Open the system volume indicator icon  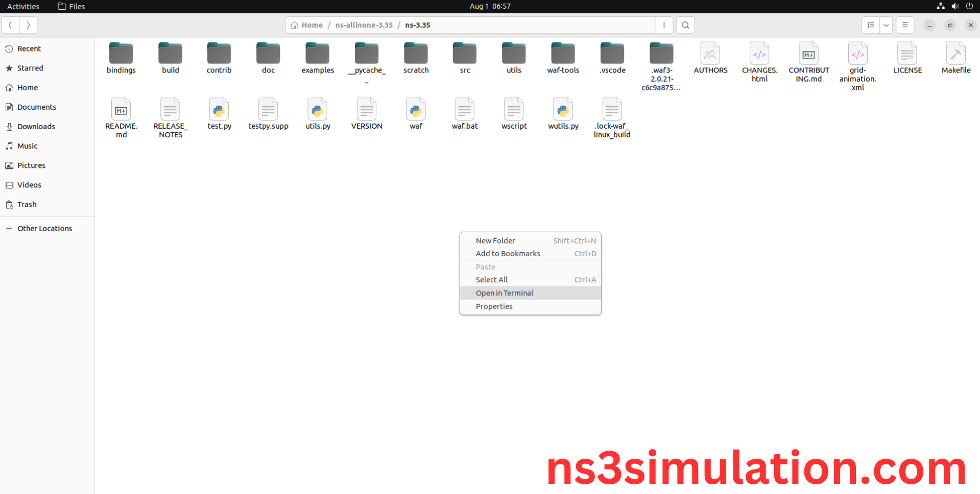tap(955, 6)
